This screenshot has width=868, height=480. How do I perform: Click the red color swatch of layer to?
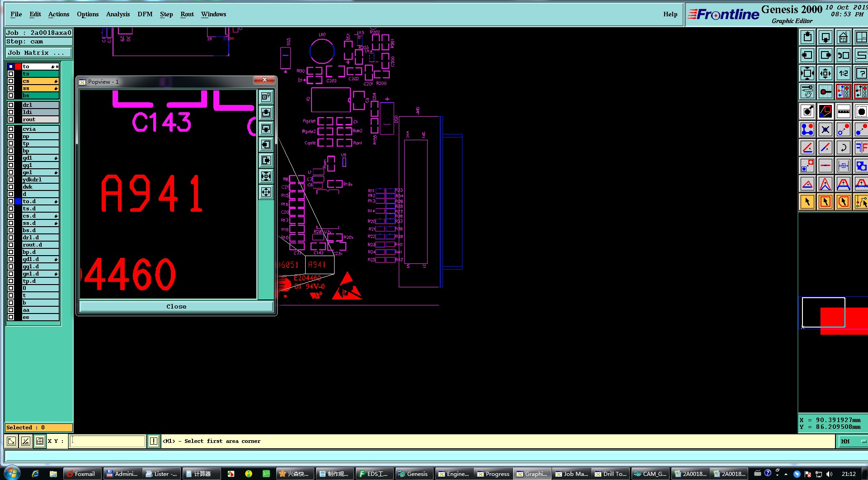pos(18,67)
